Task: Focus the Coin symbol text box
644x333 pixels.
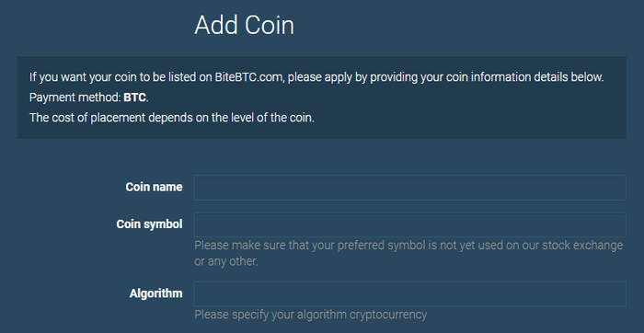Action: tap(410, 224)
